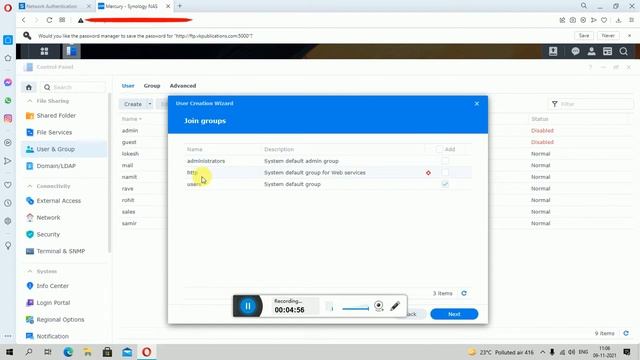
Task: Click the Control Panel home icon
Action: tap(29, 87)
